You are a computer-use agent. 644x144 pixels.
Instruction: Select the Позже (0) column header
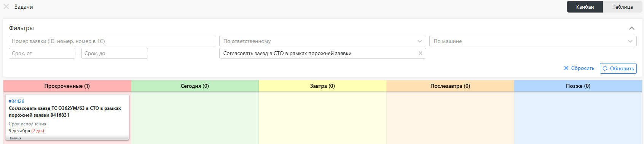[x=578, y=86]
